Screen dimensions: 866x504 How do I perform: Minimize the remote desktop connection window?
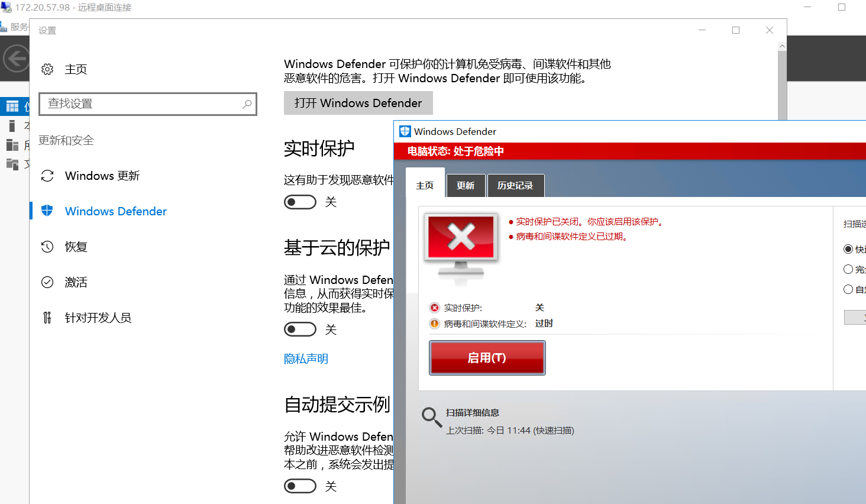pyautogui.click(x=808, y=7)
